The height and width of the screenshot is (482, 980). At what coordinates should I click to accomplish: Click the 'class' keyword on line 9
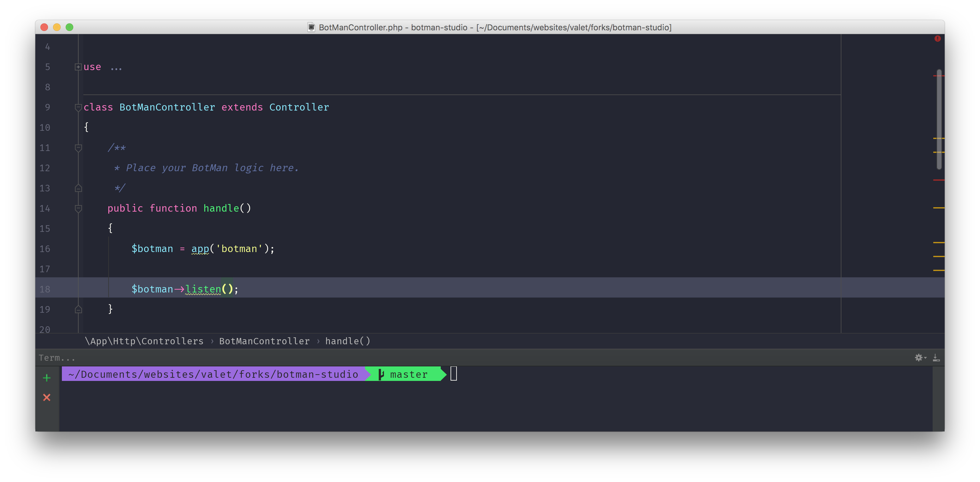click(x=98, y=107)
